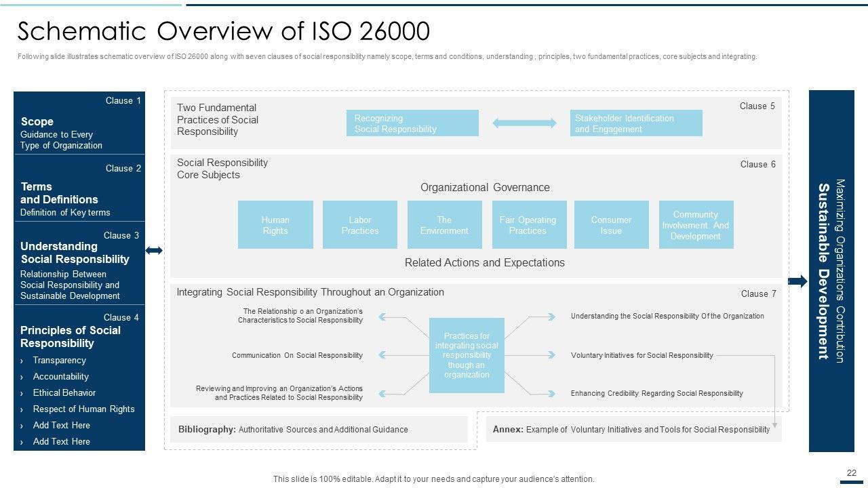
Task: Select the Understanding Social Responsibility heading
Action: 75,252
